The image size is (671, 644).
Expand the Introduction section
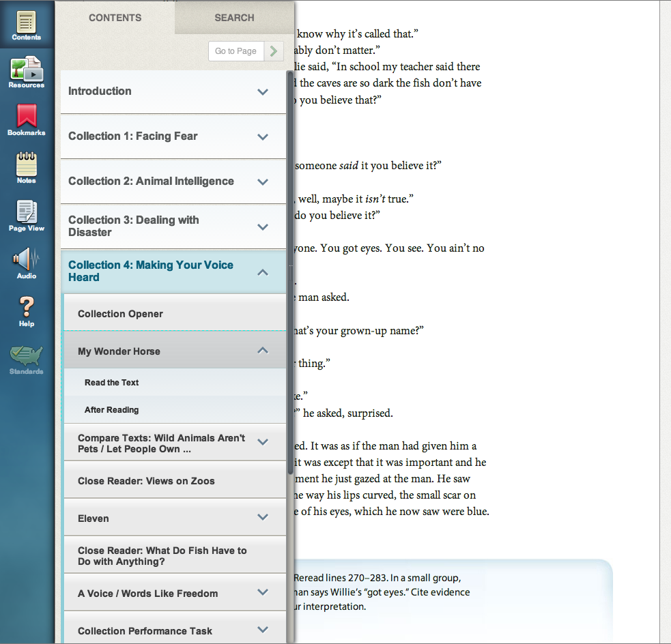tap(263, 91)
